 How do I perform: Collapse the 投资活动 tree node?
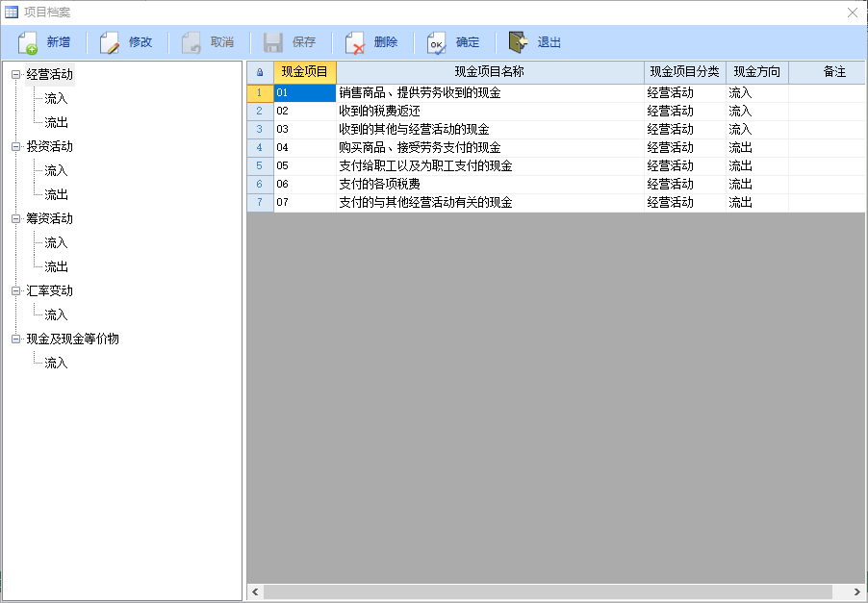16,146
